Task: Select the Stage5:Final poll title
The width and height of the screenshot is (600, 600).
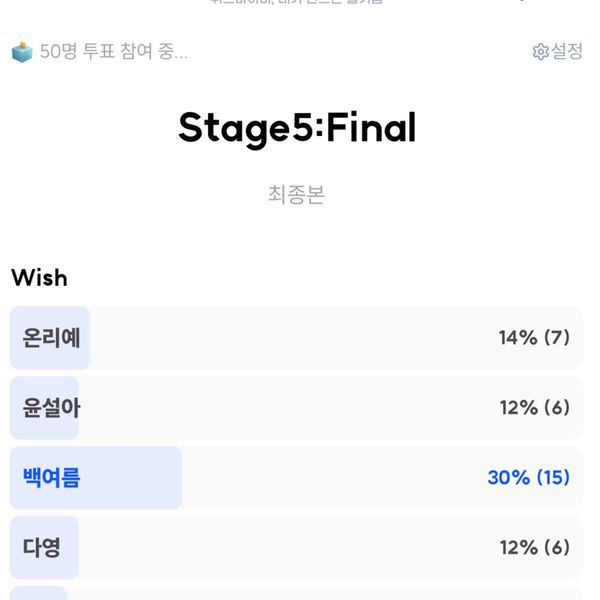Action: coord(297,128)
